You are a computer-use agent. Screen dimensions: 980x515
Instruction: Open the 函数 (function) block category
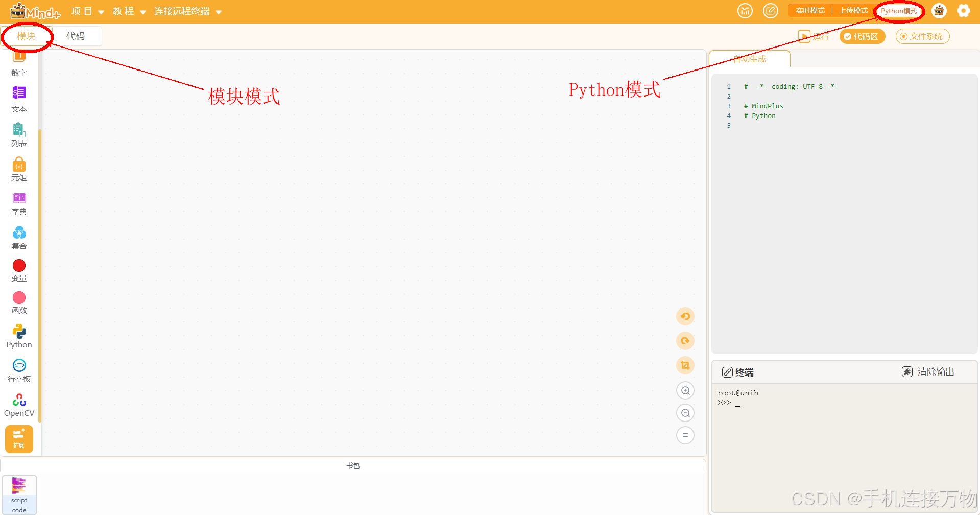[x=19, y=303]
